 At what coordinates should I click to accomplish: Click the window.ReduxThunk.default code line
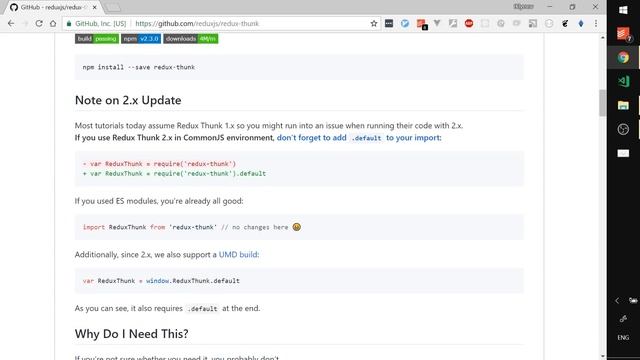[x=161, y=281]
